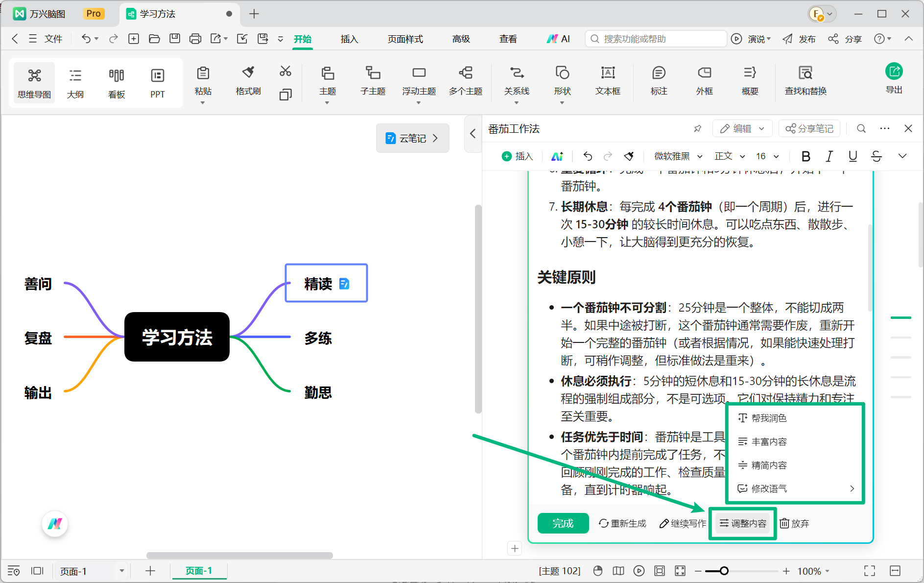Viewport: 924px width, 583px height.
Task: Add a 子主题 subtopic
Action: [x=373, y=81]
